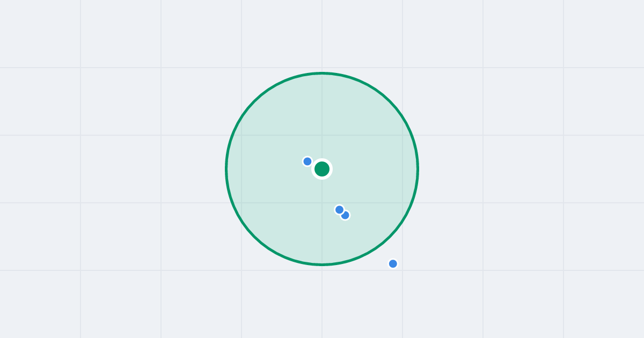Click the large green center marker
Viewport: 644px width, 338px height.
[322, 169]
